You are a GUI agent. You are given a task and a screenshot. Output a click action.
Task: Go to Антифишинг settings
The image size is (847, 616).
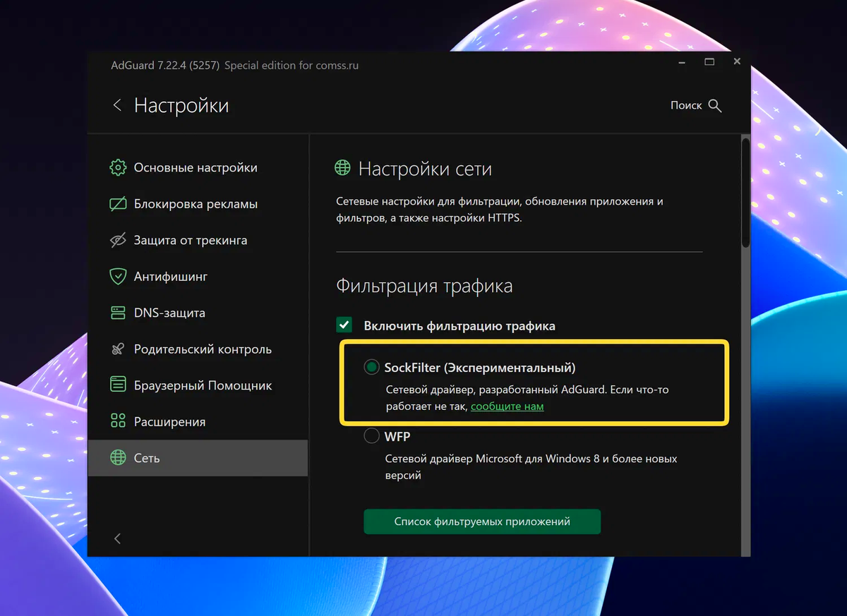click(198, 277)
